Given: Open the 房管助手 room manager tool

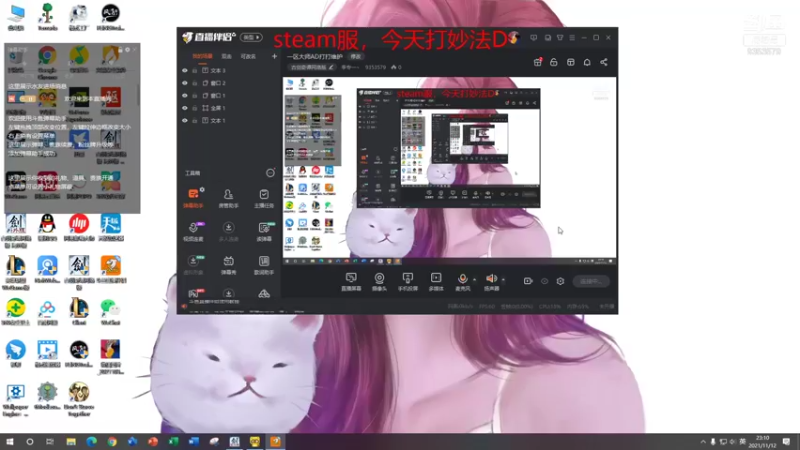Looking at the screenshot, I should click(x=228, y=198).
